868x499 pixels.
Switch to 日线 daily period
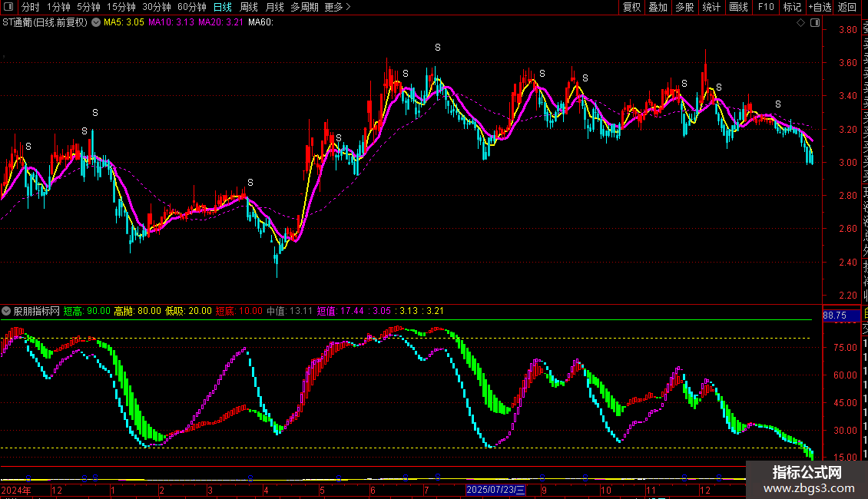[222, 8]
